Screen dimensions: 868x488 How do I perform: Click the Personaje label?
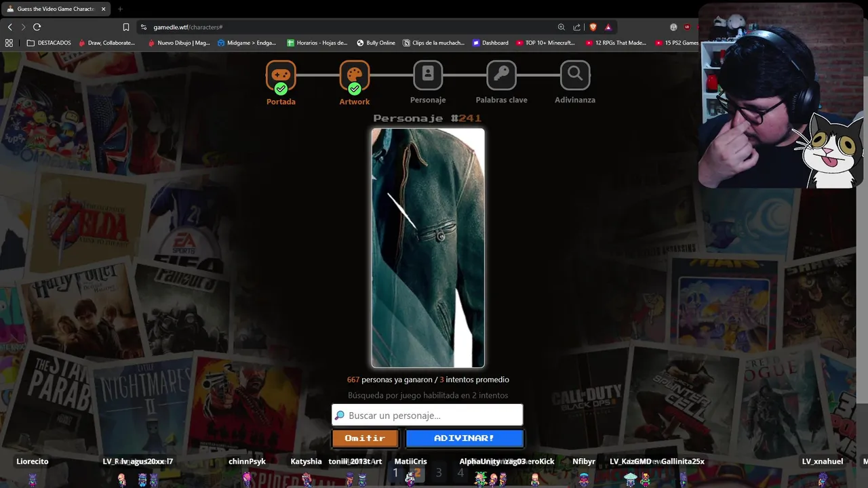[428, 100]
